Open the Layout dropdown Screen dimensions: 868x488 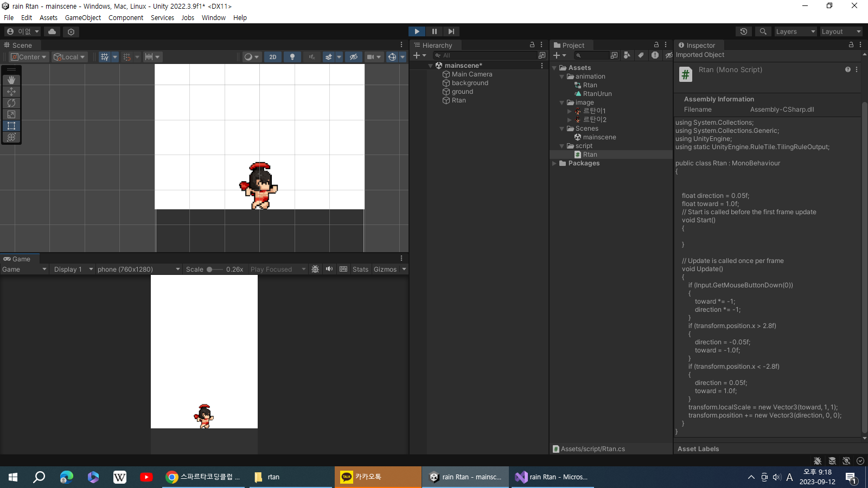click(840, 31)
